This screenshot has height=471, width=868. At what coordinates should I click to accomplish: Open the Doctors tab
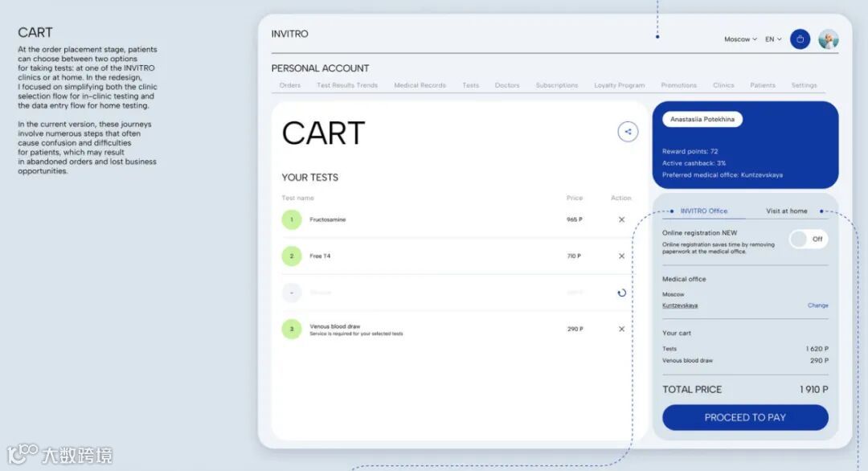[507, 85]
